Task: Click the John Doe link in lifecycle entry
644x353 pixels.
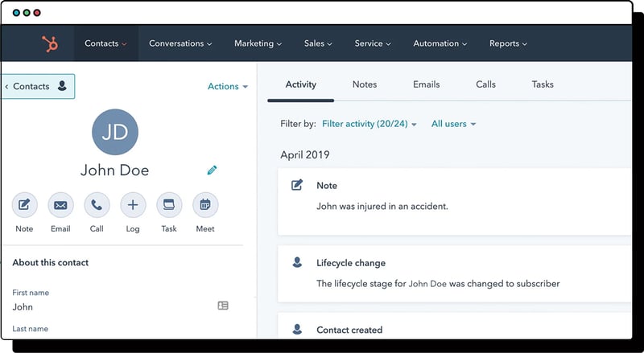Action: click(427, 284)
